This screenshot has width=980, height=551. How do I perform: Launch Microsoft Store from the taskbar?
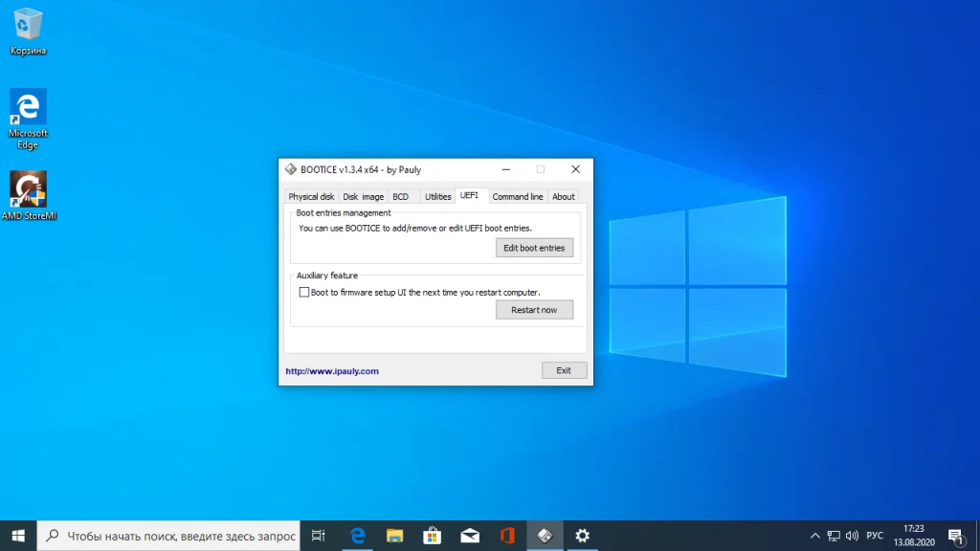pyautogui.click(x=432, y=536)
